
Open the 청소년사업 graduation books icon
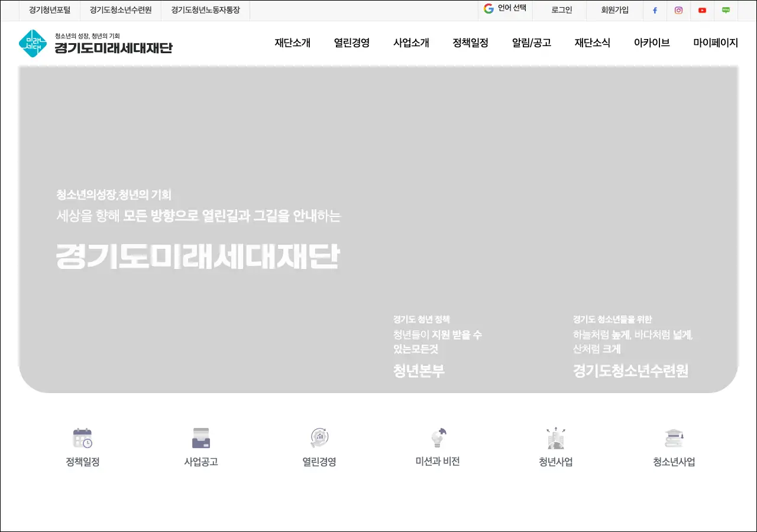point(674,439)
